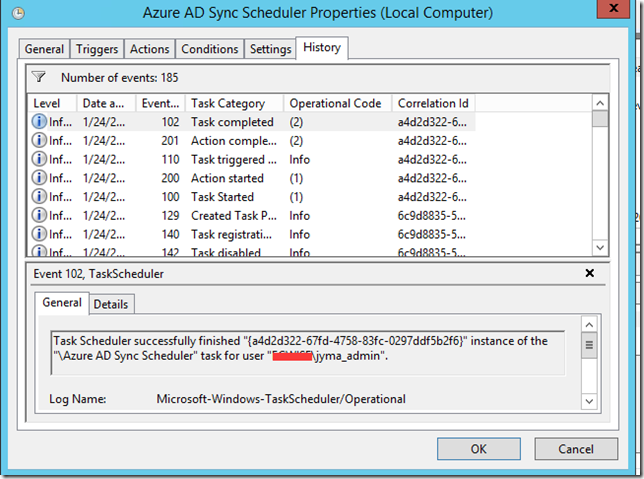644x479 pixels.
Task: Click the 'Event 102, TaskScheduler' heading
Action: point(99,274)
